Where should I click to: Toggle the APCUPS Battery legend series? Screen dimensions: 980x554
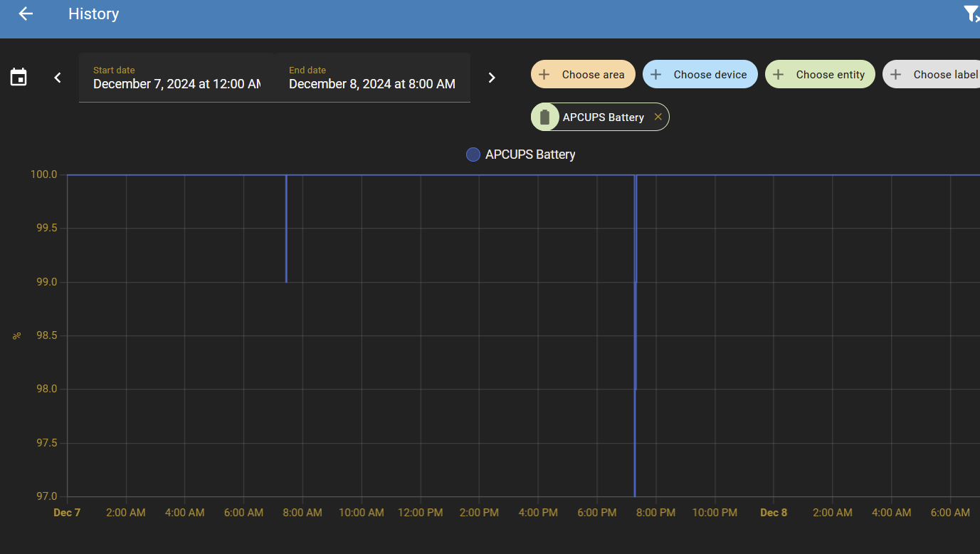point(521,155)
